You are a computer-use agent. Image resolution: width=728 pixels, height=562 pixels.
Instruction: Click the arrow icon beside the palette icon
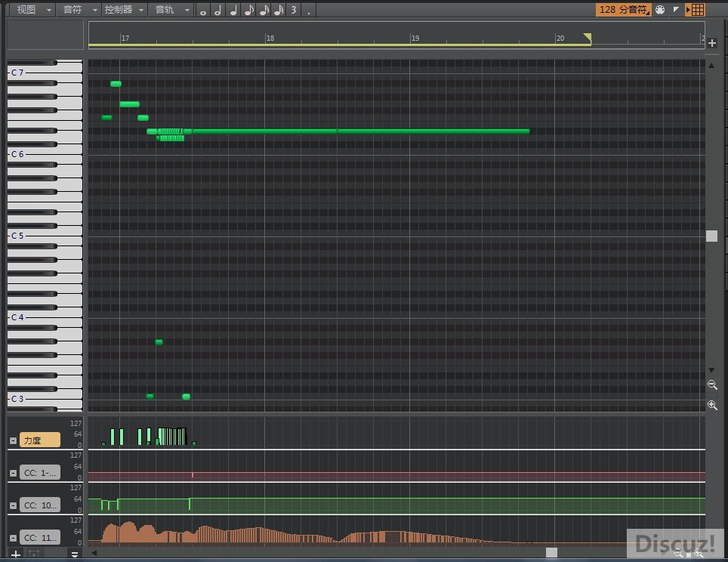point(676,9)
